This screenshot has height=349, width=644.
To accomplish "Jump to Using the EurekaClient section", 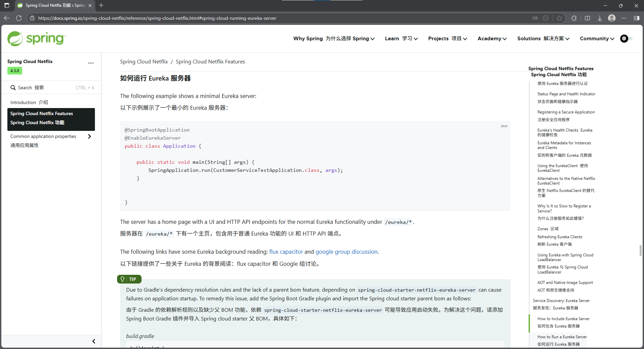I will pos(562,168).
